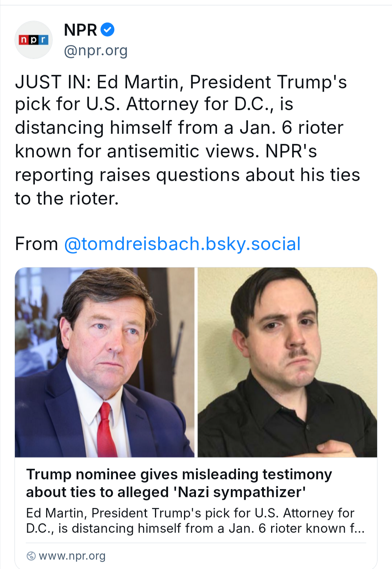Click the black 'p' block in NPR logo

33,40
